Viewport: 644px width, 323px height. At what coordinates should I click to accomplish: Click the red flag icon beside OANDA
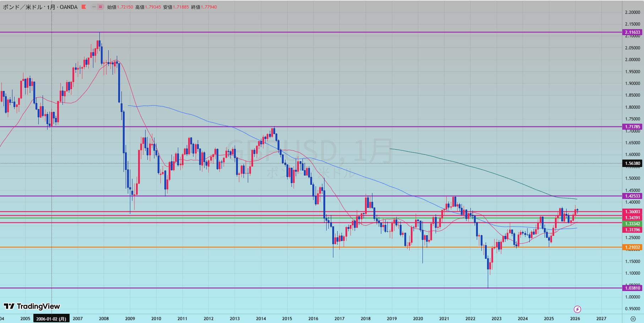[x=84, y=7]
